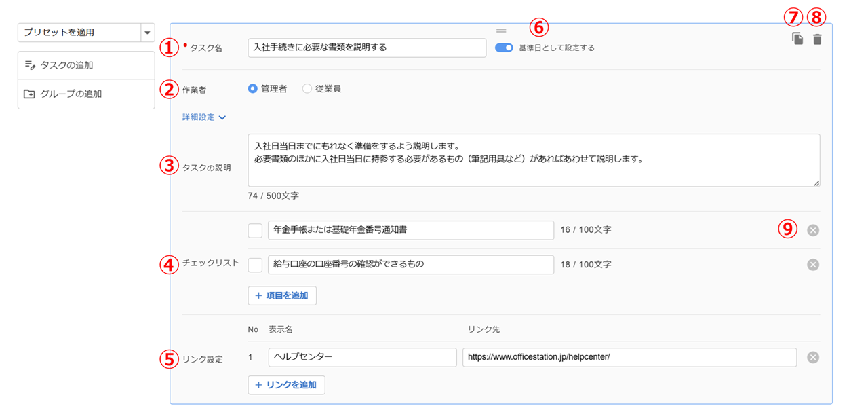868x408 pixels.
Task: Click the リンク先 URL input field
Action: point(629,358)
